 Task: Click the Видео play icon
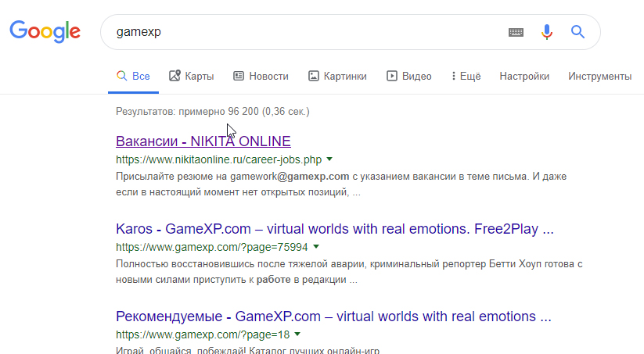392,76
